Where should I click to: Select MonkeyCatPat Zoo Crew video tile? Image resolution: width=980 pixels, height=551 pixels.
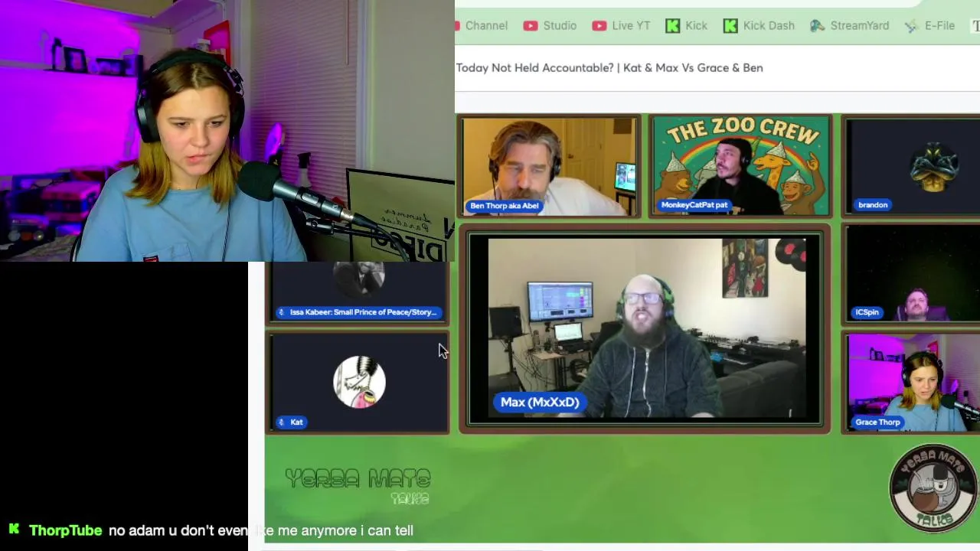click(x=740, y=166)
